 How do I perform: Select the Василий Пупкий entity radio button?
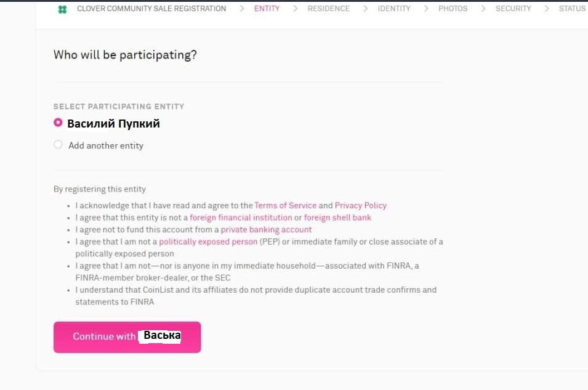click(58, 123)
